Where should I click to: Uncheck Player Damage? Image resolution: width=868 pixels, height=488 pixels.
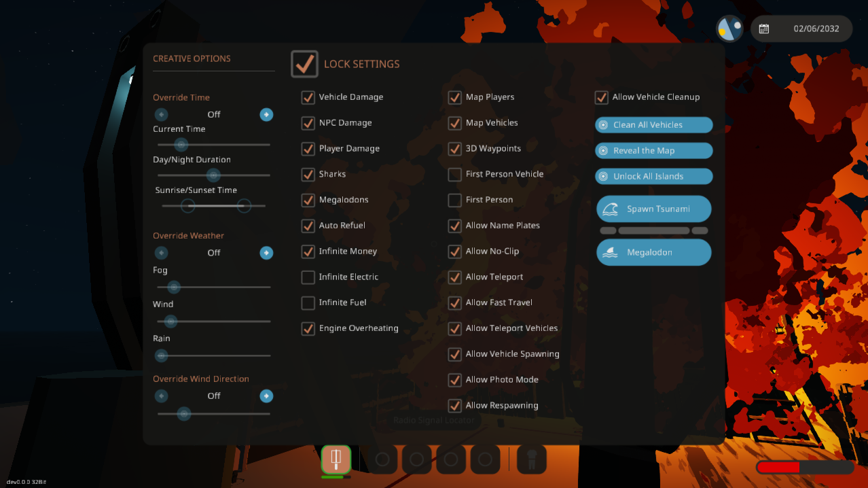click(x=308, y=149)
